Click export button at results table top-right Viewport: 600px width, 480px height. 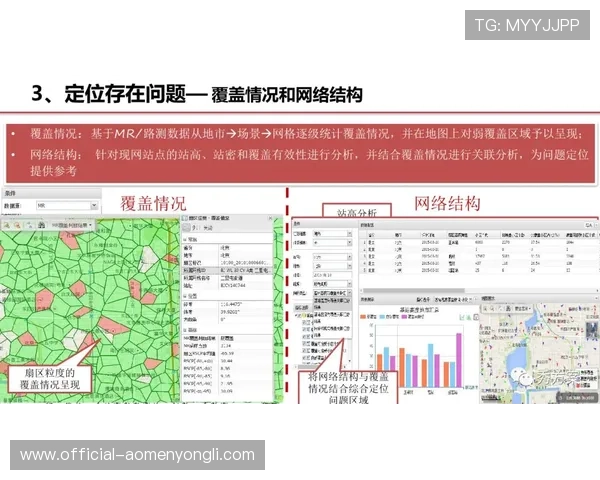click(589, 225)
